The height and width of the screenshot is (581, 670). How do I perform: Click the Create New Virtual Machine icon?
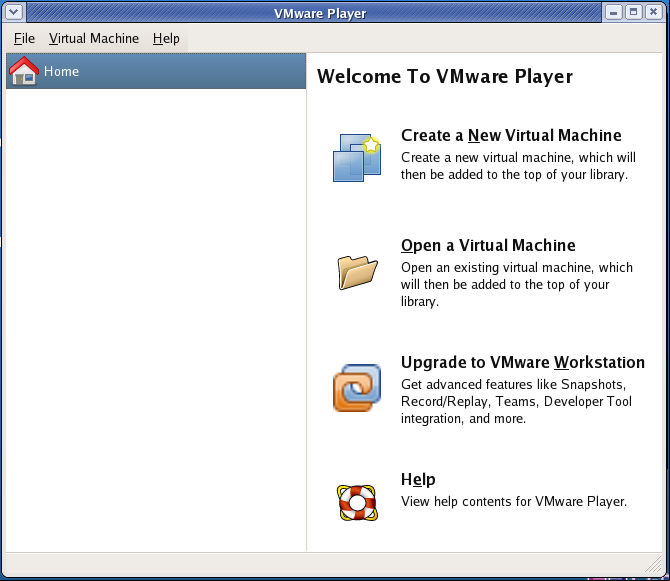357,158
